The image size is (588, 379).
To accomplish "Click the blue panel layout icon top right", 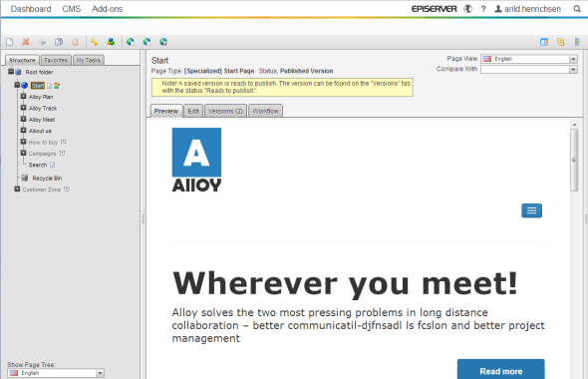I will [544, 42].
